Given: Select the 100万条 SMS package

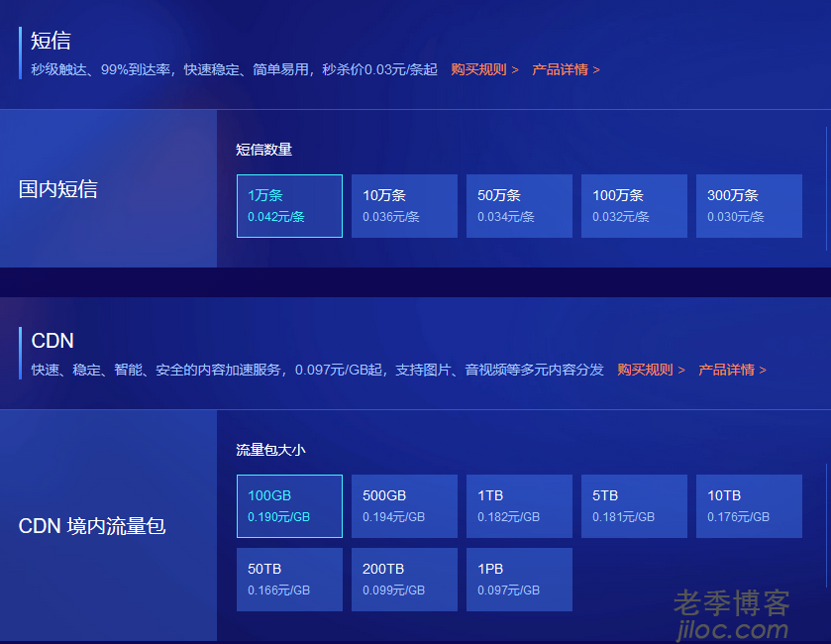Looking at the screenshot, I should (634, 206).
